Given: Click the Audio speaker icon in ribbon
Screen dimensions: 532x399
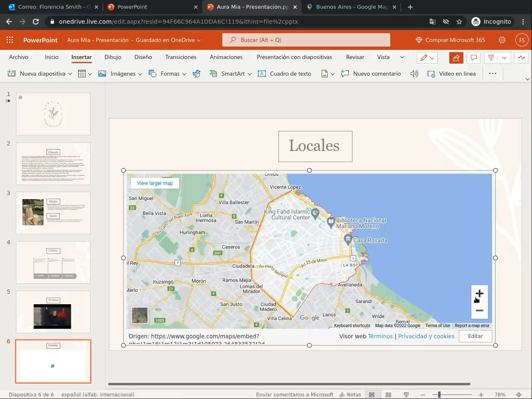Looking at the screenshot, I should point(414,74).
